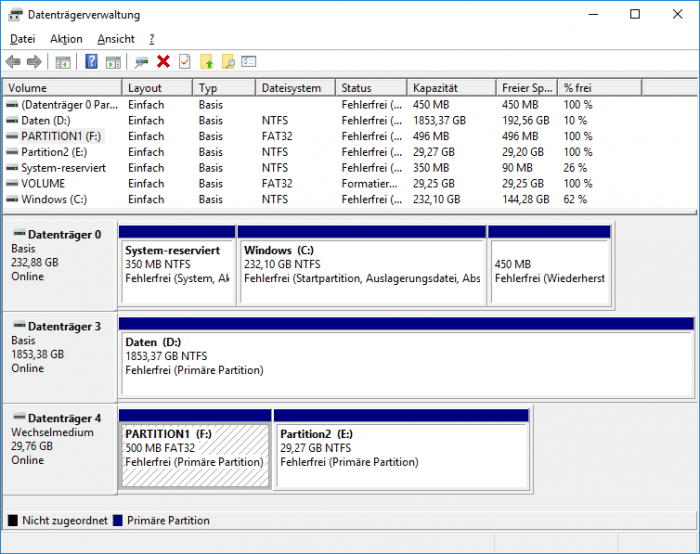Click the Datenträger 4 Wechselmedium label
This screenshot has height=554, width=700.
coord(59,449)
